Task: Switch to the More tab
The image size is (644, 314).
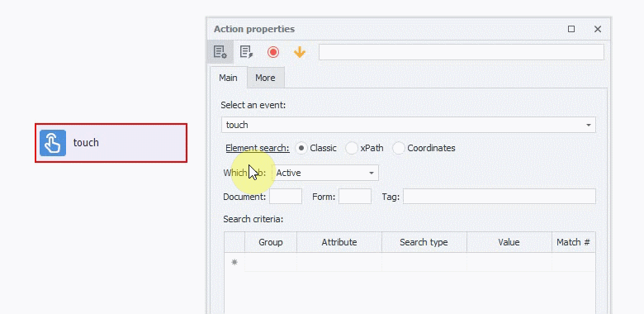Action: click(265, 78)
